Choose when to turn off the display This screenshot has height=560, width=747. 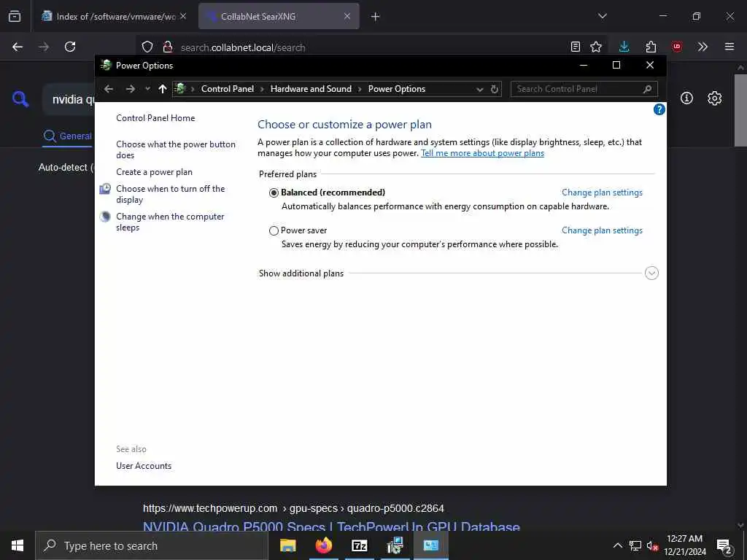coord(170,194)
